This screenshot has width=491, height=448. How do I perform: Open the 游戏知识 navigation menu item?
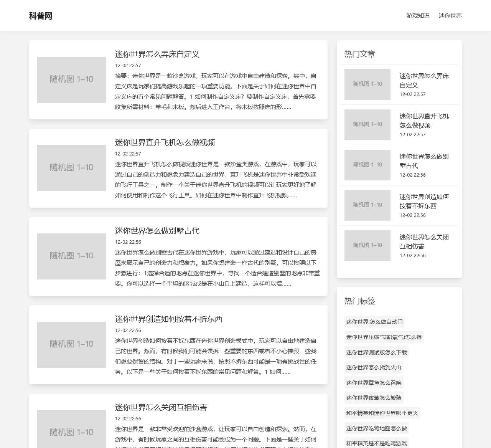[418, 16]
